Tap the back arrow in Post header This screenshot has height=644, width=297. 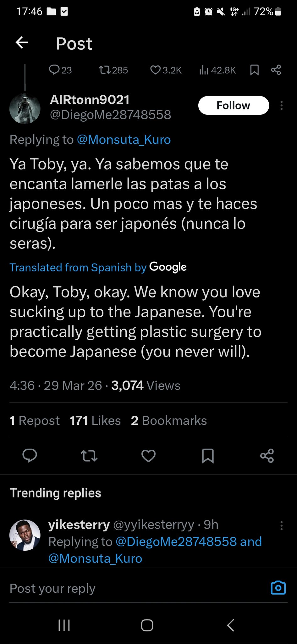pos(22,42)
